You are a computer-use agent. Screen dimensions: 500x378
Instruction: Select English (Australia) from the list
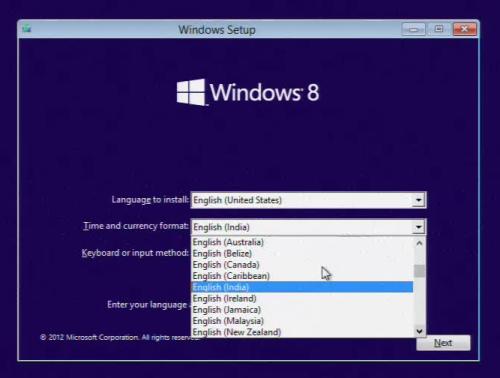(x=302, y=242)
